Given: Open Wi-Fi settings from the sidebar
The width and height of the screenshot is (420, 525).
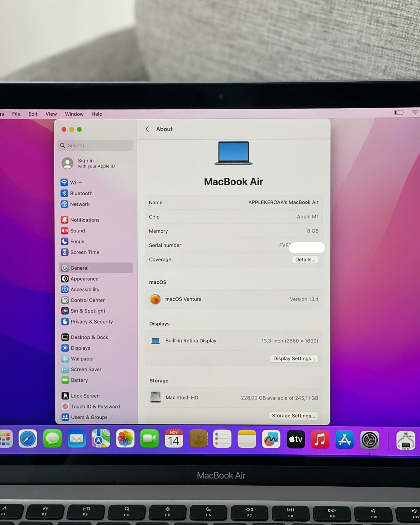Looking at the screenshot, I should click(77, 183).
